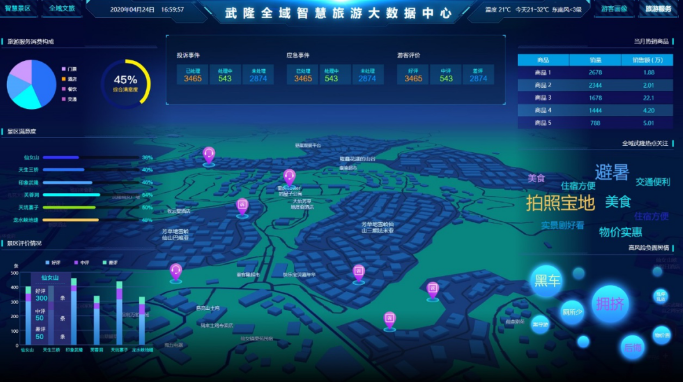
Task: Click the 仙女山 36% heat bar
Action: click(91, 157)
